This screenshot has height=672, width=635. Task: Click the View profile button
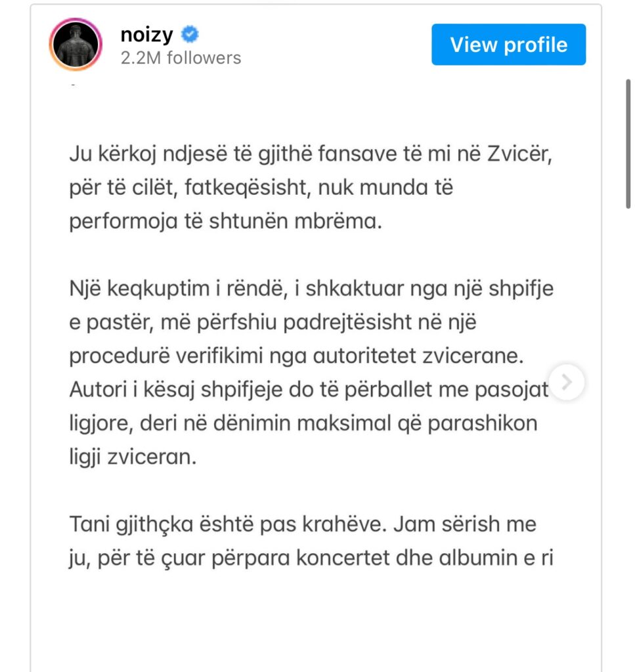(508, 45)
